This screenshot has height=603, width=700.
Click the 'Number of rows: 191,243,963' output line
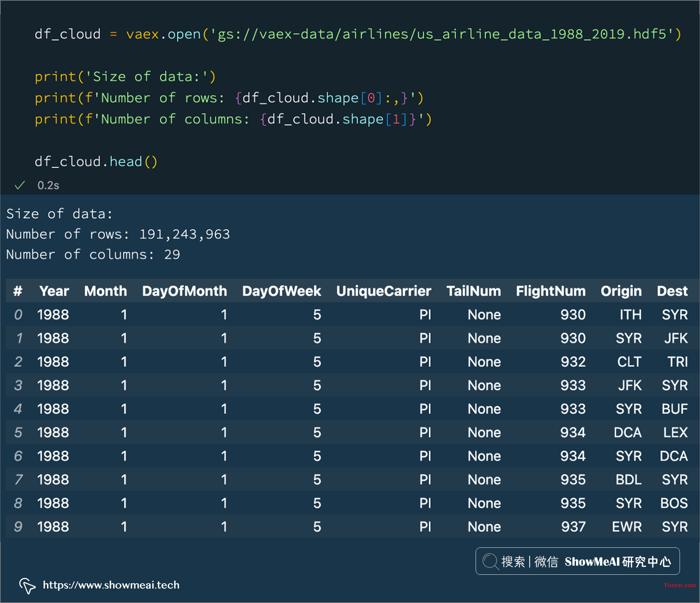point(118,234)
